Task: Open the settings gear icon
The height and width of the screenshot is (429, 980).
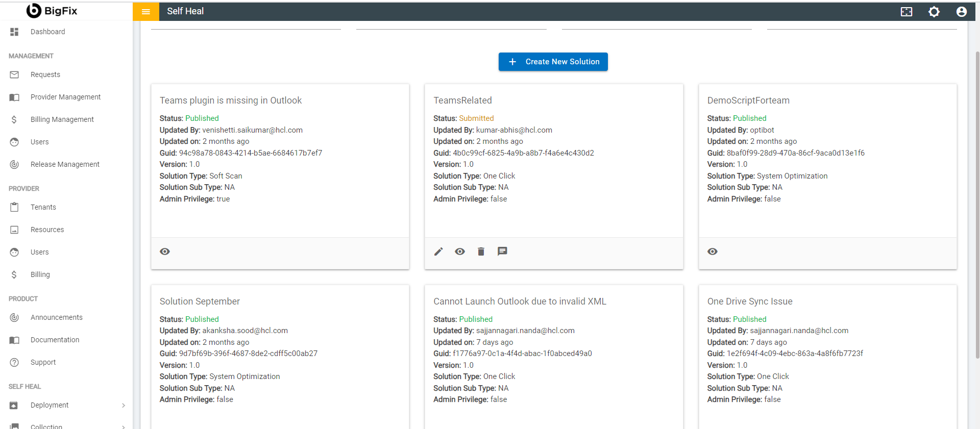Action: point(934,12)
